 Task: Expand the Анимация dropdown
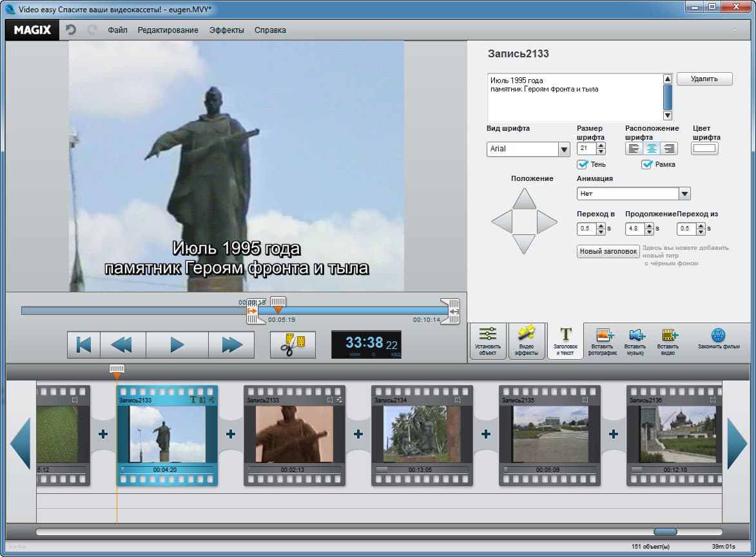[x=684, y=194]
